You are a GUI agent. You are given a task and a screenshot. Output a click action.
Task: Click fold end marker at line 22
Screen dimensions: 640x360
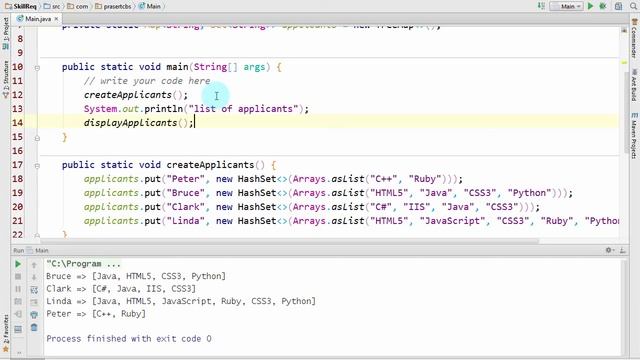tap(37, 235)
